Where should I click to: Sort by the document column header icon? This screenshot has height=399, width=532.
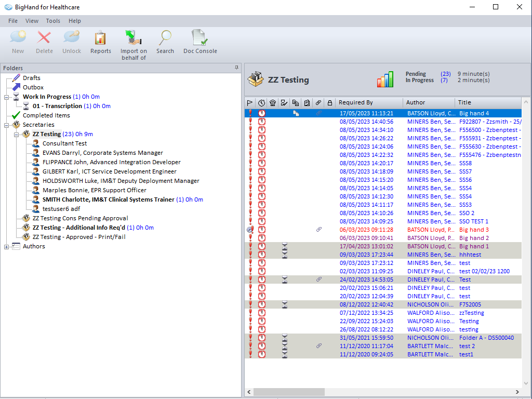click(x=307, y=102)
